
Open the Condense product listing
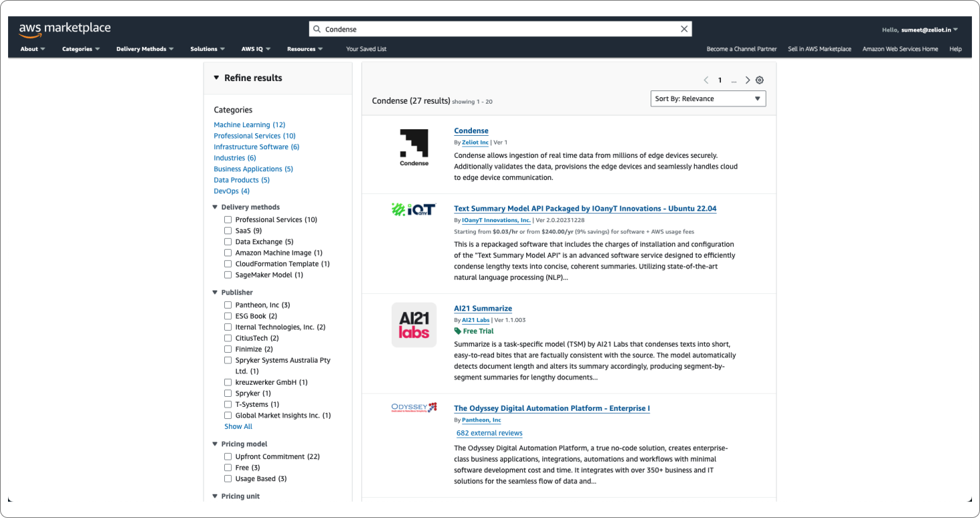pos(471,131)
